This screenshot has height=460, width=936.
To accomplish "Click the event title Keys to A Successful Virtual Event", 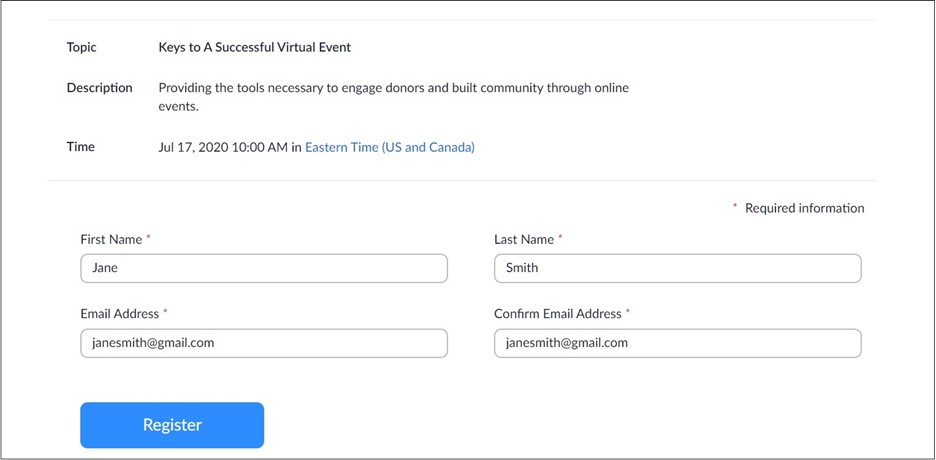I will (x=255, y=47).
